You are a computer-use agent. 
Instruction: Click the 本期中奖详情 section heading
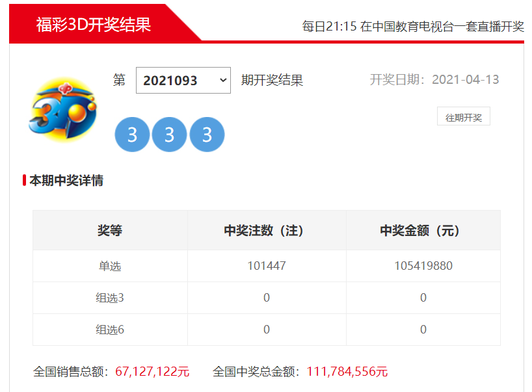point(66,181)
